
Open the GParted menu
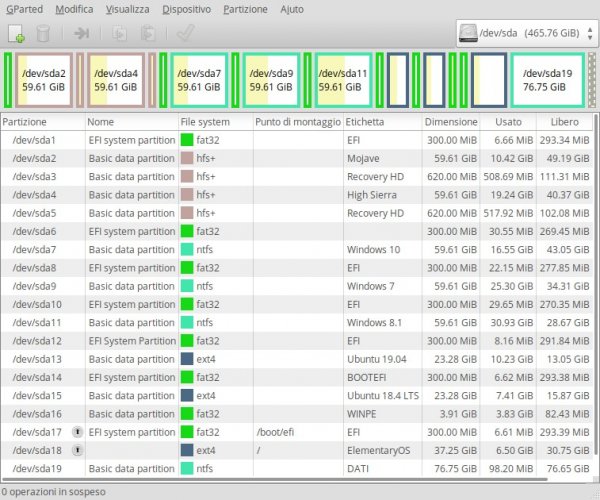tap(24, 9)
